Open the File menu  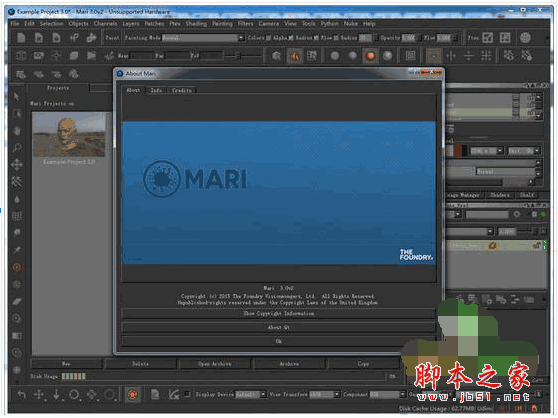(x=15, y=24)
